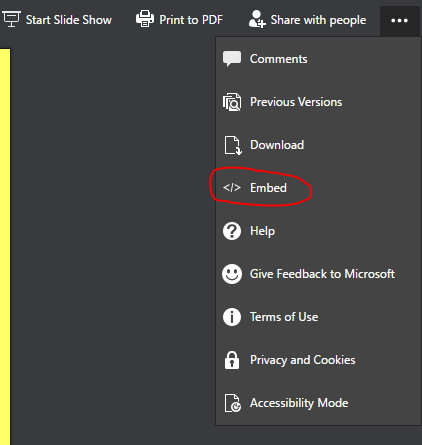Click the Embed code brackets icon
422x445 pixels.
tap(232, 188)
